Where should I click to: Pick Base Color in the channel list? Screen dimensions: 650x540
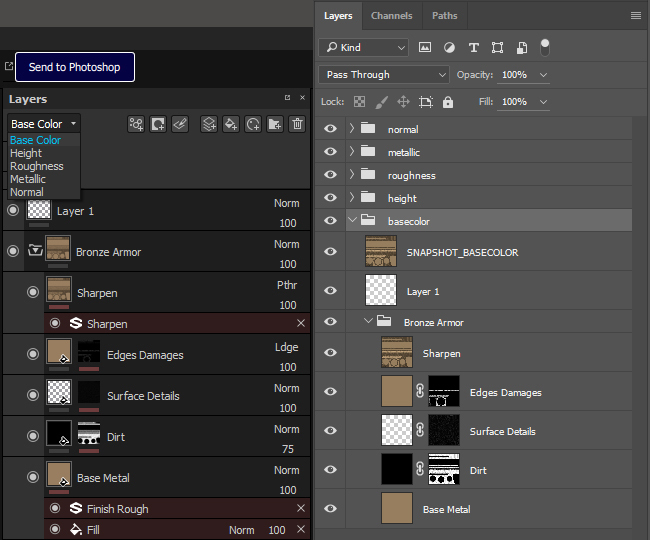tap(35, 140)
